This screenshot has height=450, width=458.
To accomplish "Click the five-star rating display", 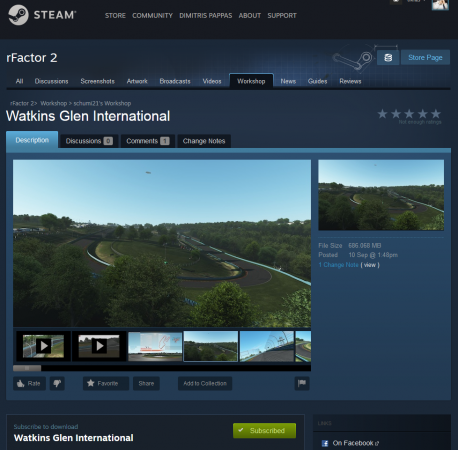I will coord(409,114).
